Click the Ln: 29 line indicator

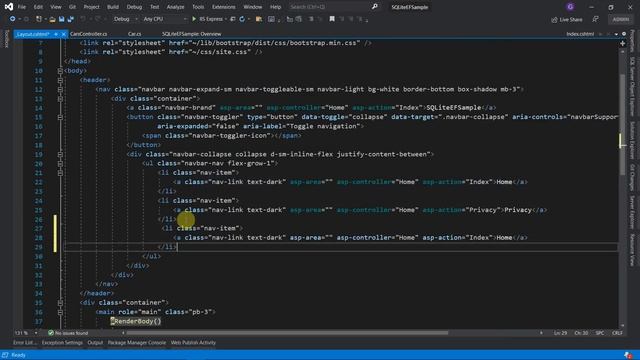560,333
